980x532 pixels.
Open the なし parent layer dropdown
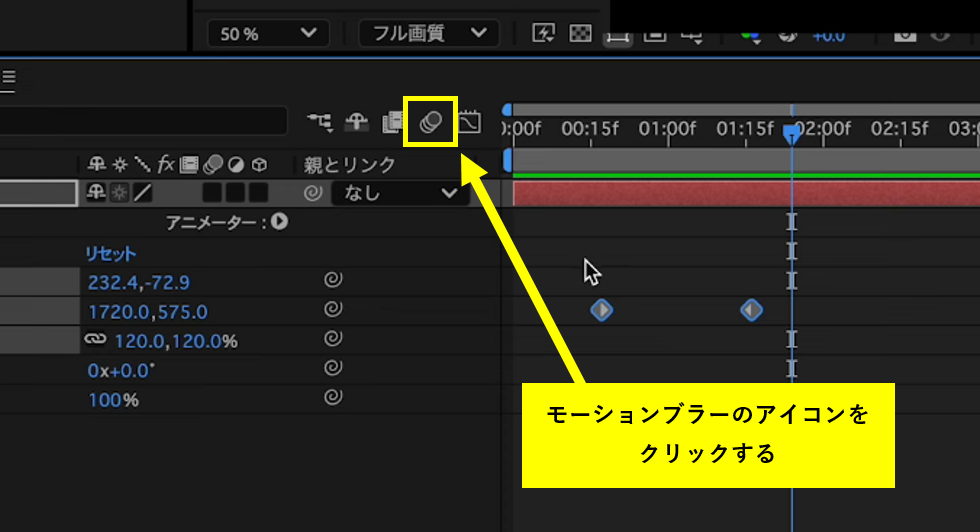tap(399, 193)
